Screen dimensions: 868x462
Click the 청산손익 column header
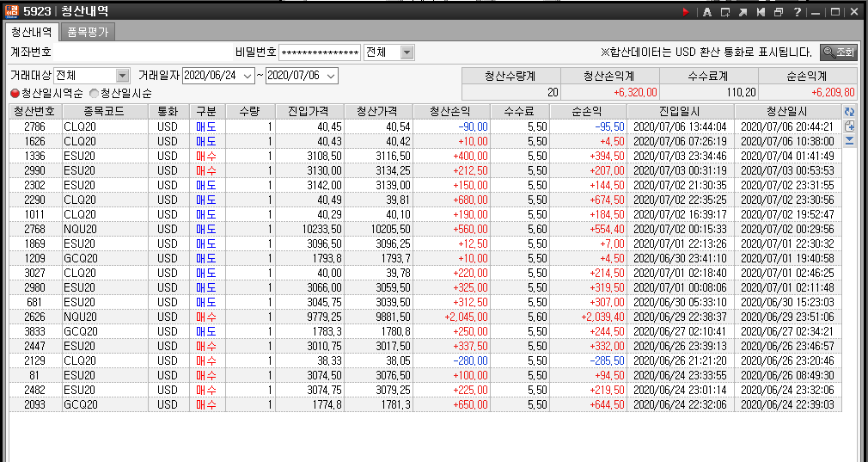pos(462,112)
